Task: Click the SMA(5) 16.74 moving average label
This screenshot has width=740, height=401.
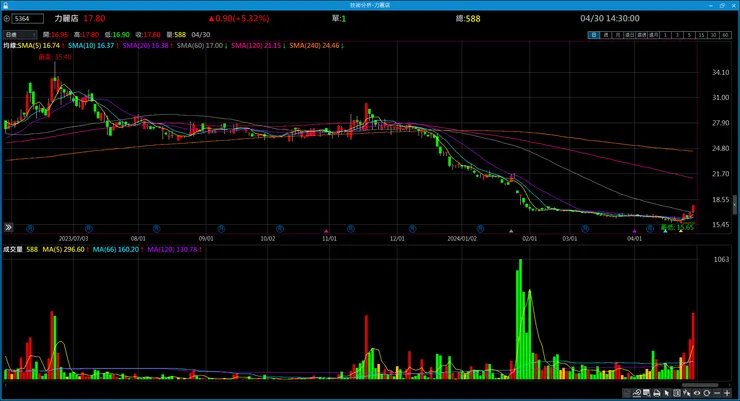Action: click(41, 46)
